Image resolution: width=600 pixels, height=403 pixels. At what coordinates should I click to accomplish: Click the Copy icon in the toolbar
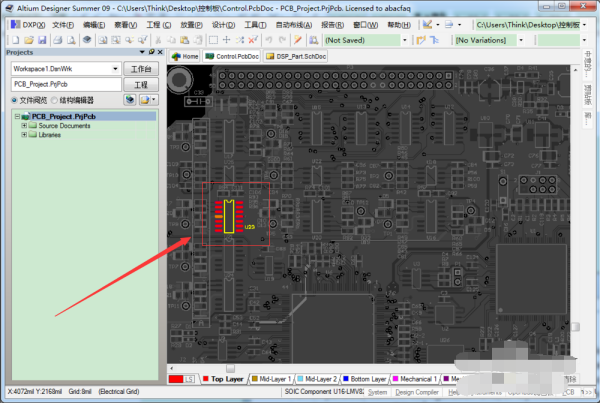(171, 40)
